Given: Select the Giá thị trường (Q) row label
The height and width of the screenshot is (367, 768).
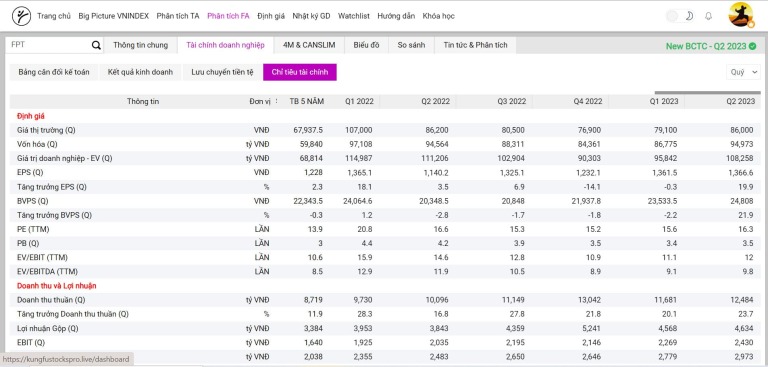Looking at the screenshot, I should point(46,130).
